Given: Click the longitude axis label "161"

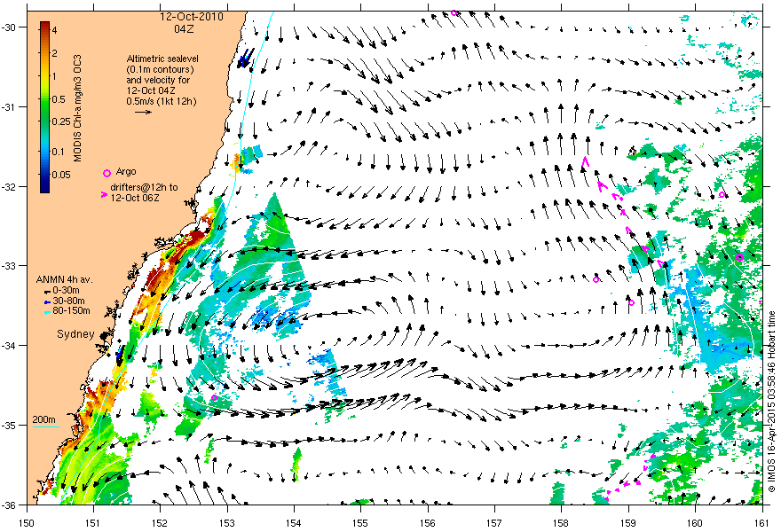Looking at the screenshot, I should [762, 523].
